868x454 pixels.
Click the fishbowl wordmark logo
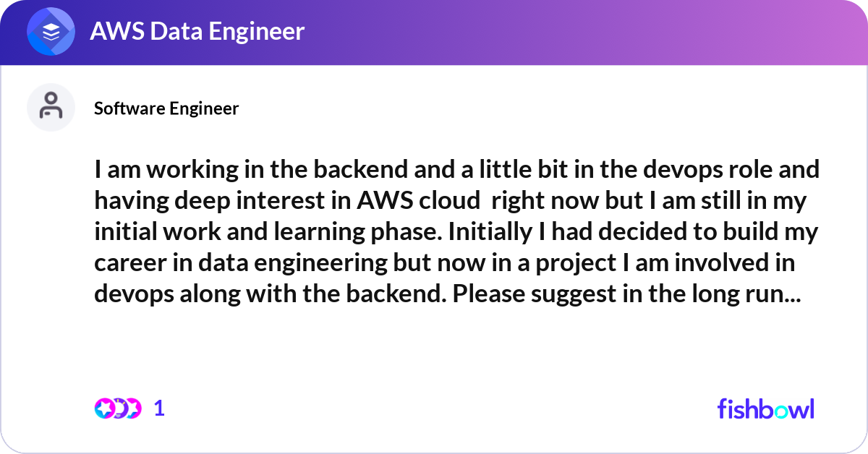click(x=765, y=408)
